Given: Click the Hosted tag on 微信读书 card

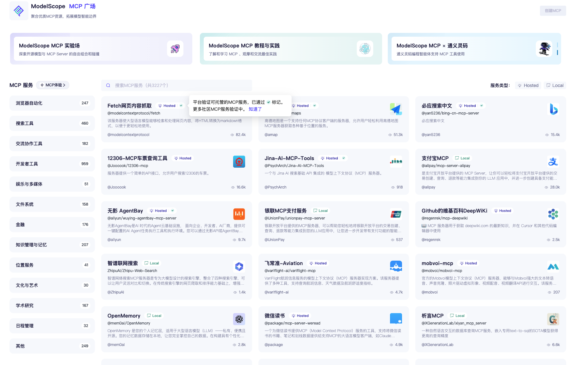Looking at the screenshot, I should click(x=300, y=316).
